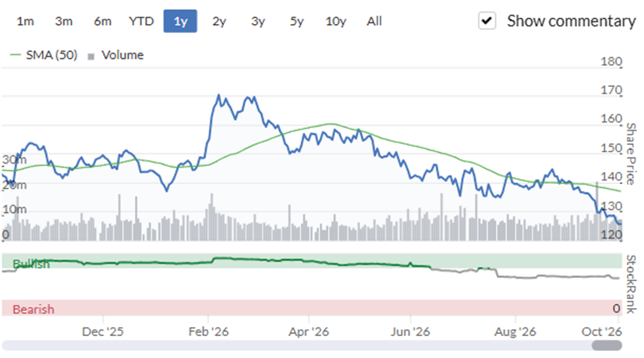Viewport: 644px width, 358px height.
Task: Click the Oct '26 axis label
Action: coord(602,332)
